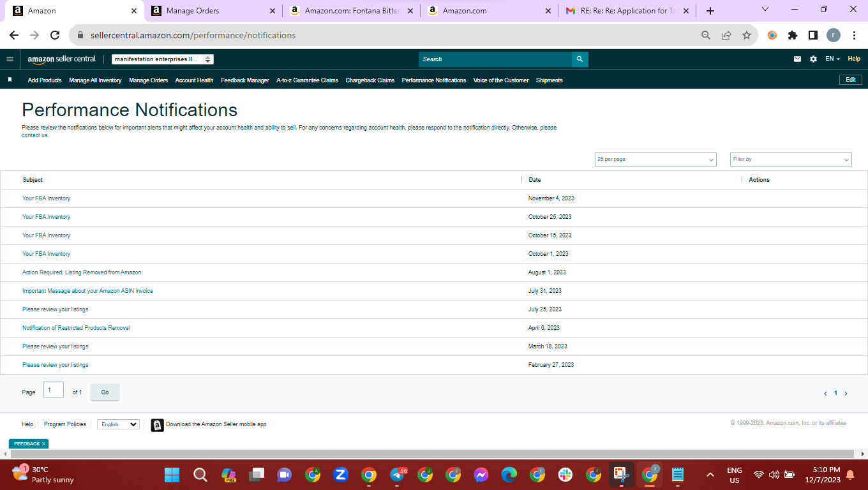Open the notification bell in system tray

[x=850, y=475]
